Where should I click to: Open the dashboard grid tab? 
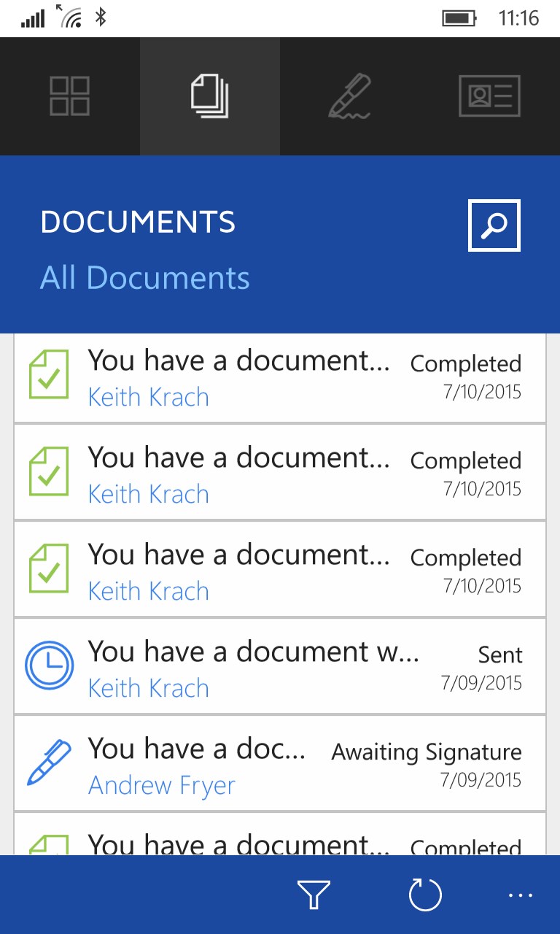70,96
